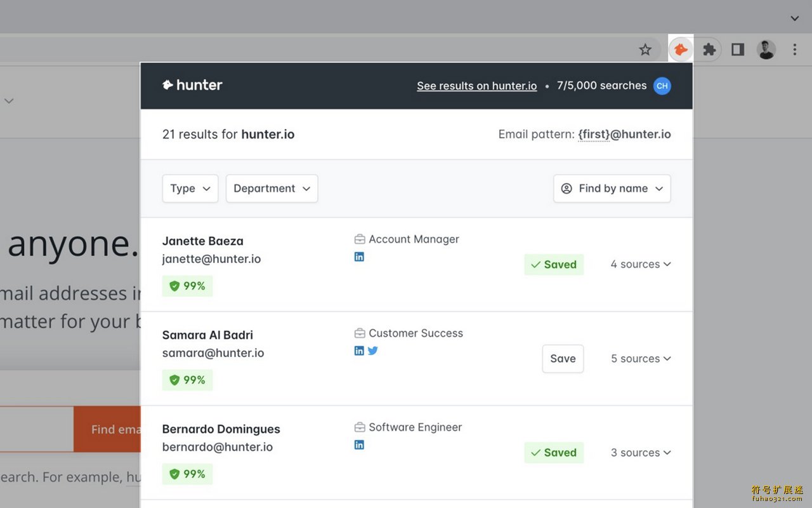Toggle the Chrome side panel icon
Image resolution: width=812 pixels, height=508 pixels.
(738, 50)
